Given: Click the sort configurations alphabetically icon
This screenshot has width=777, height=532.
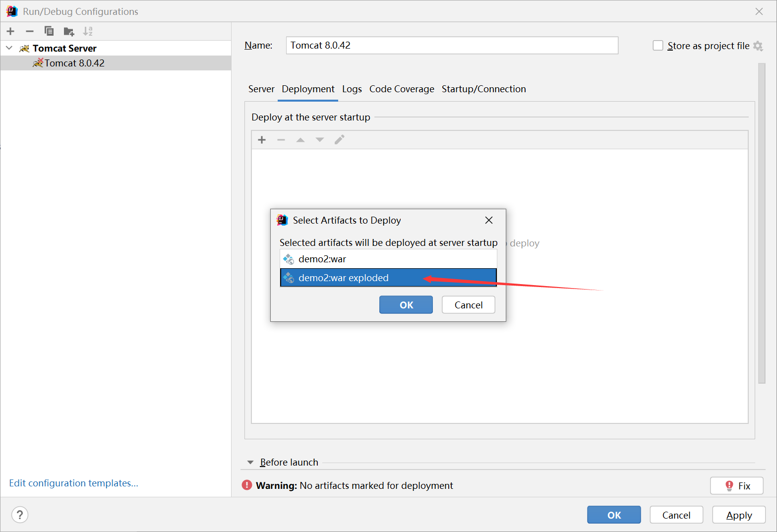Looking at the screenshot, I should [x=88, y=31].
